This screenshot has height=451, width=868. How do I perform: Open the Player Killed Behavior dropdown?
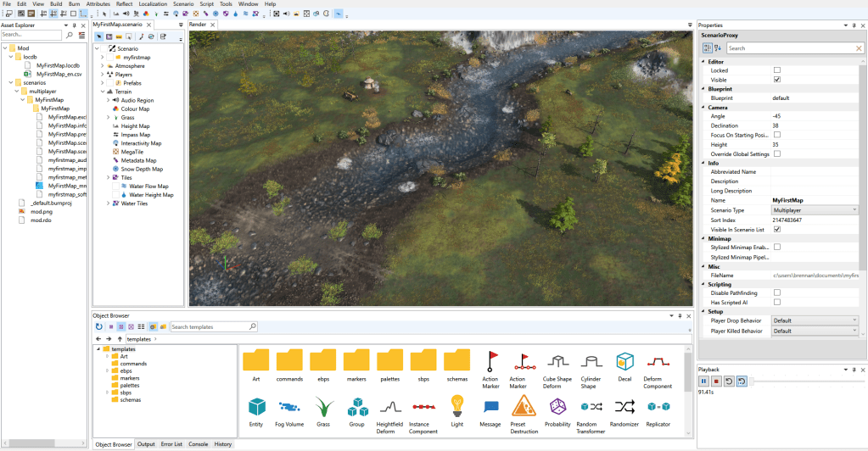click(815, 331)
